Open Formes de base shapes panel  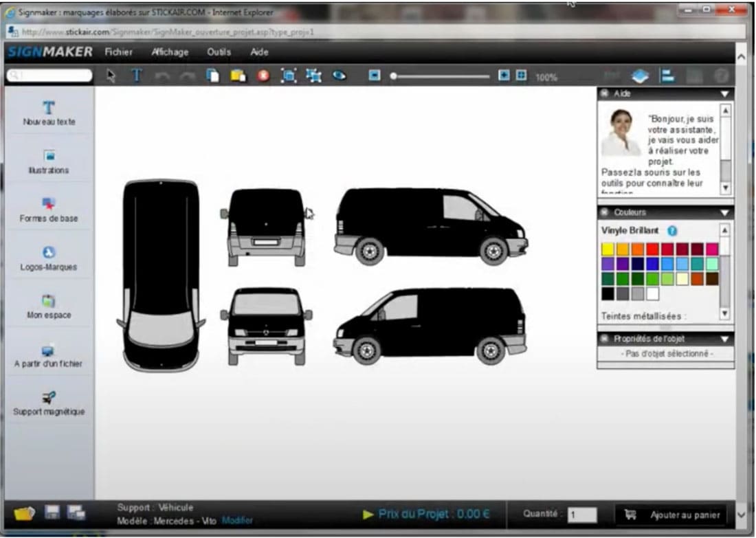(48, 210)
